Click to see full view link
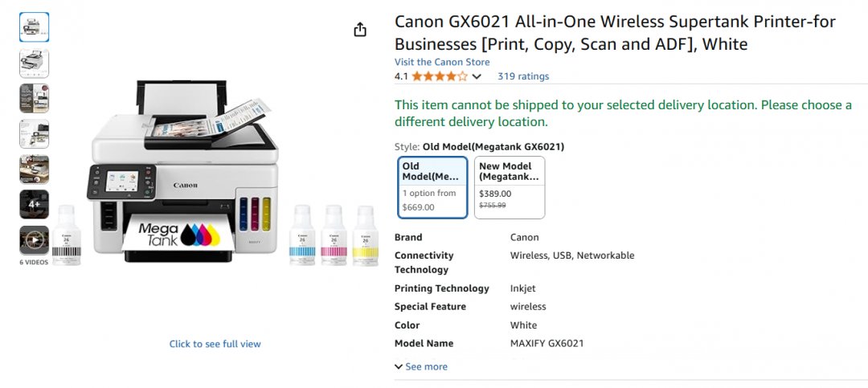The width and height of the screenshot is (868, 388). [x=215, y=344]
